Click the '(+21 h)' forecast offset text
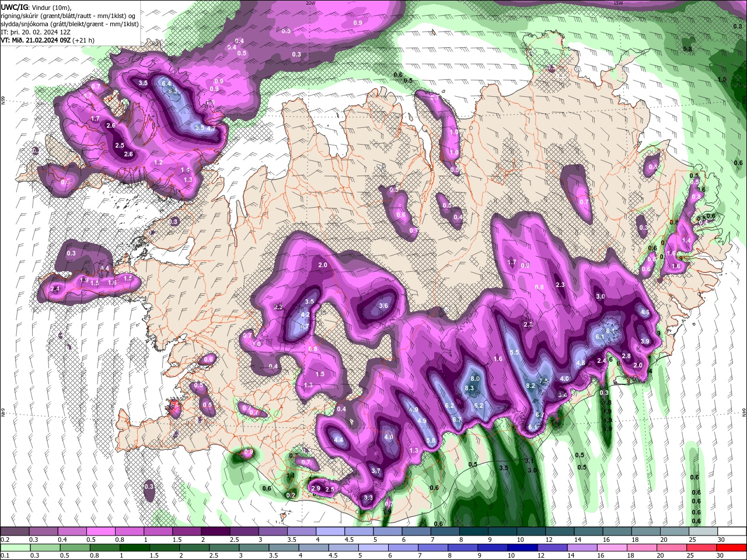The width and height of the screenshot is (747, 560). (x=83, y=40)
